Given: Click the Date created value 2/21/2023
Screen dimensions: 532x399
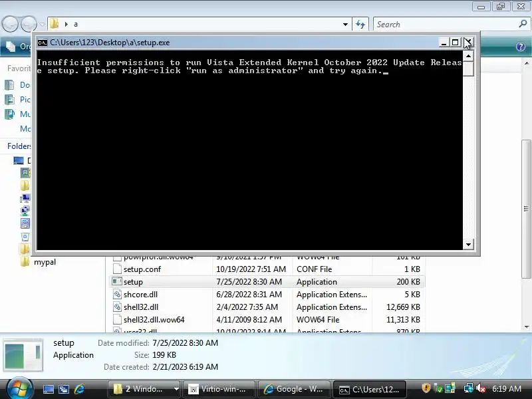Looking at the screenshot, I should point(186,367).
